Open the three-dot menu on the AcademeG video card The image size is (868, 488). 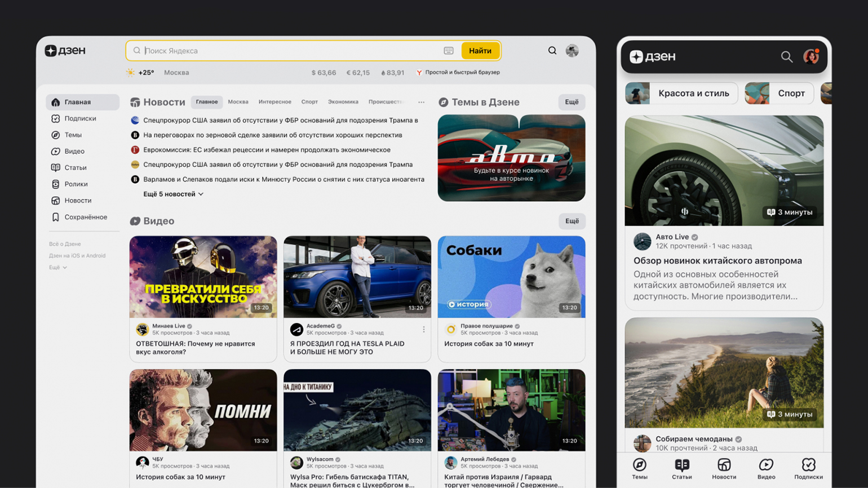point(424,329)
